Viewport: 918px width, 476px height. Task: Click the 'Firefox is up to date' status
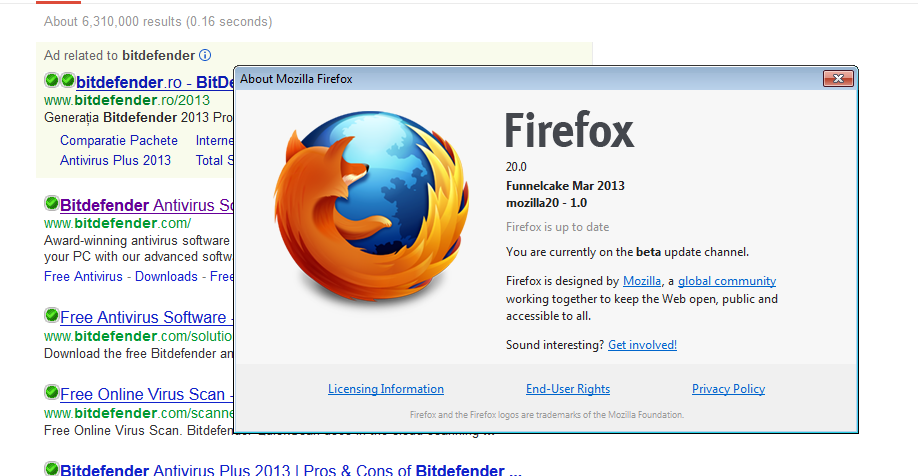(557, 227)
